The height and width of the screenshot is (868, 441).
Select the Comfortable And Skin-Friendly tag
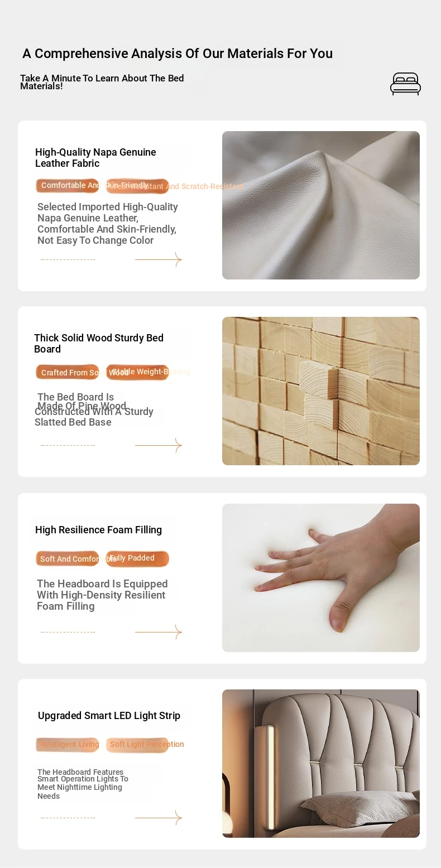(68, 186)
